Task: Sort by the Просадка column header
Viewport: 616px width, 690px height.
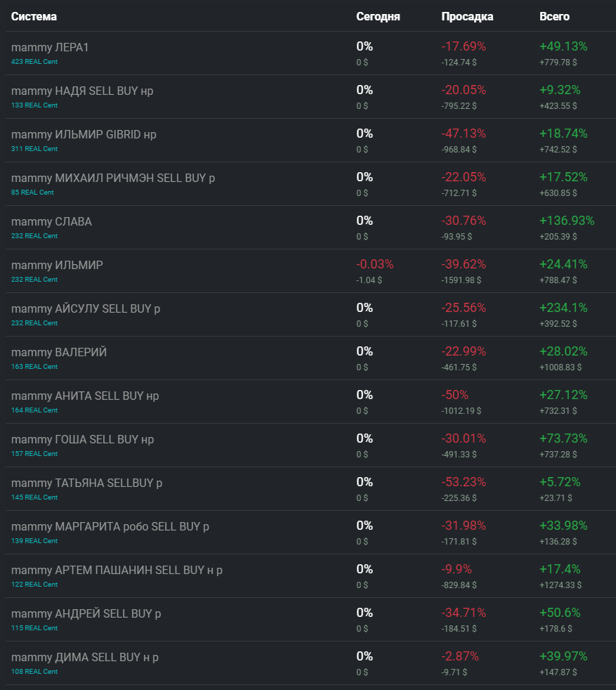Action: pyautogui.click(x=467, y=16)
